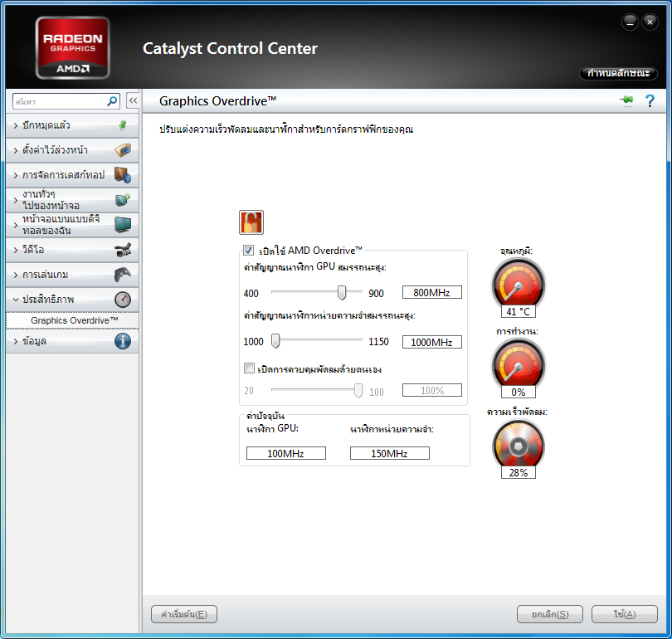This screenshot has width=672, height=639.
Task: Open help with the question mark icon
Action: [650, 100]
